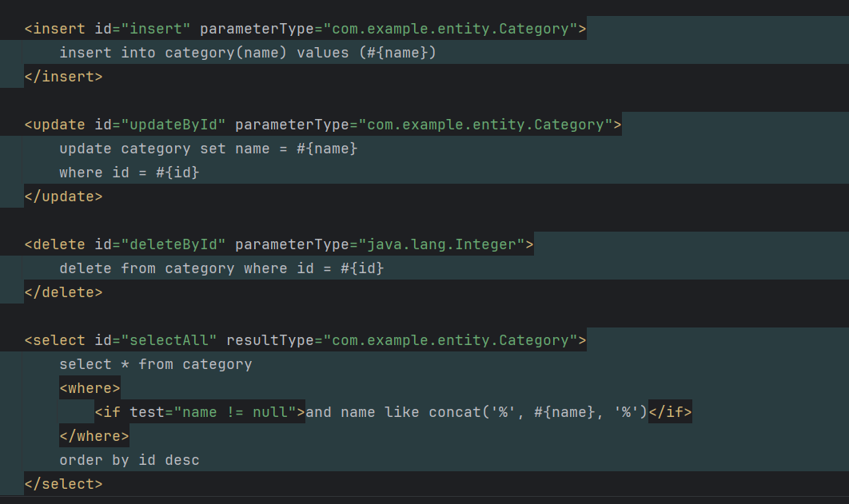Click "java.lang.Integer" parameterType value
The image size is (849, 504).
pyautogui.click(x=441, y=244)
